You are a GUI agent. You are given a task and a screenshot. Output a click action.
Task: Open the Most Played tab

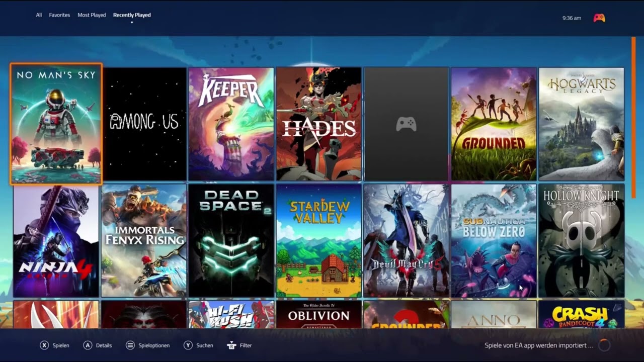[92, 15]
